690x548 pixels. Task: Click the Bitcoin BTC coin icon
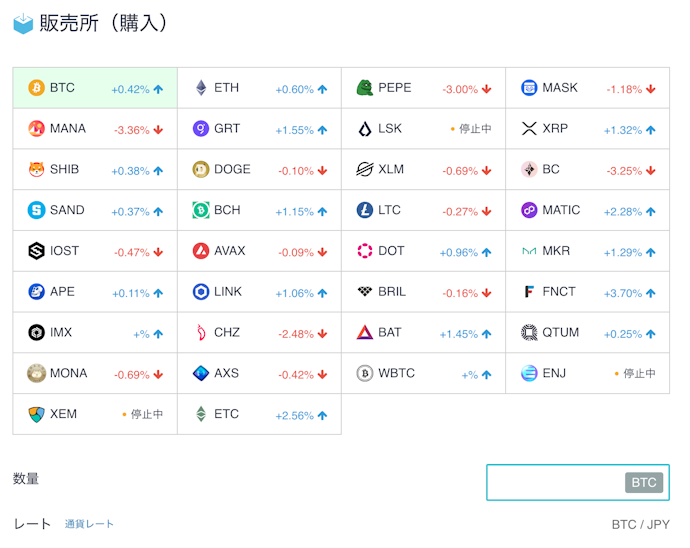[x=37, y=88]
